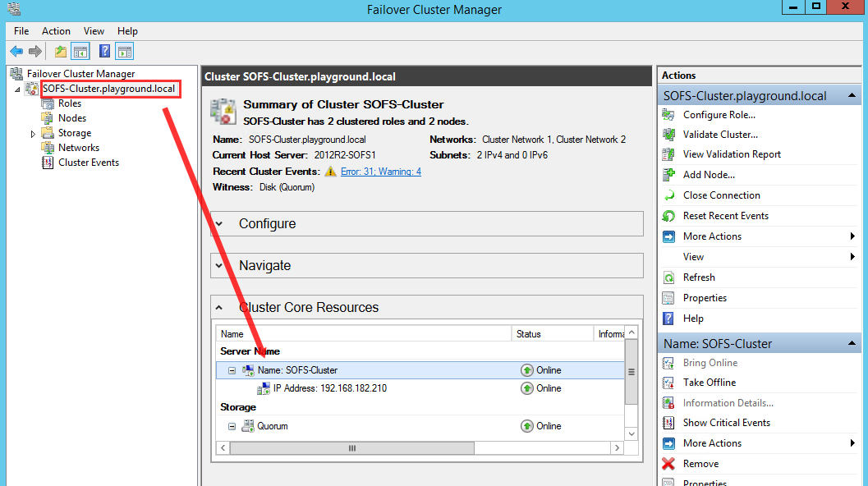This screenshot has width=868, height=486.
Task: Click Add Node... action
Action: 709,175
